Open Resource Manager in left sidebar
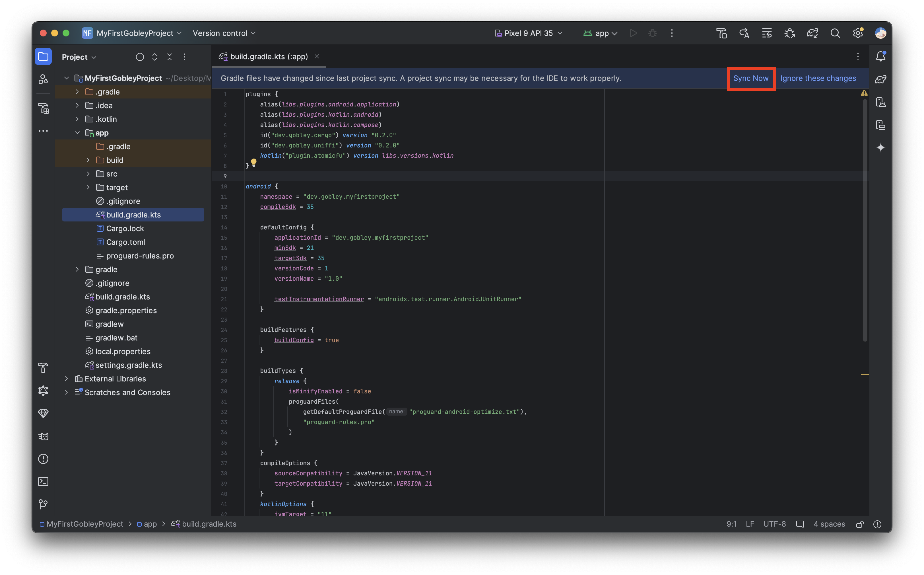 (x=43, y=79)
